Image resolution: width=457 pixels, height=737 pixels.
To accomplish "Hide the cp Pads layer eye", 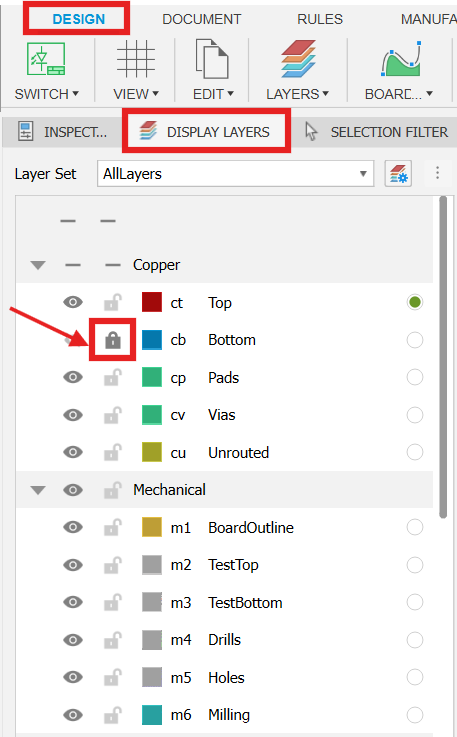I will 73,377.
